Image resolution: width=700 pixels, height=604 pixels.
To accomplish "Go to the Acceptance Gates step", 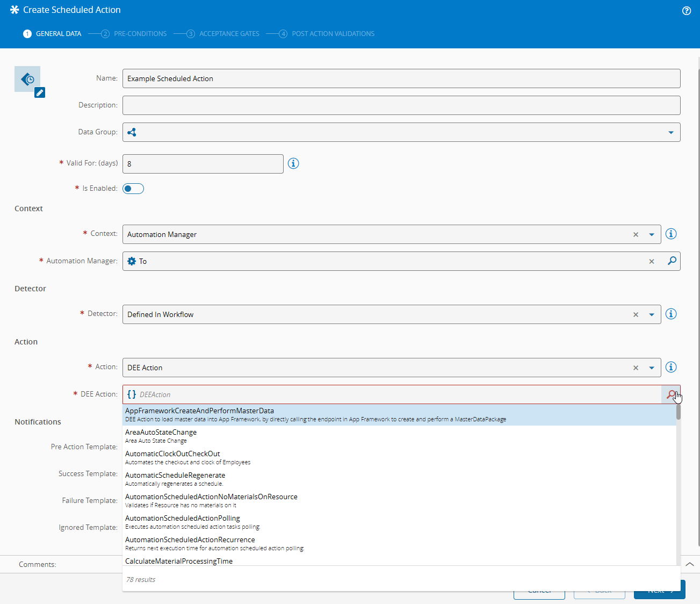I will (x=229, y=34).
